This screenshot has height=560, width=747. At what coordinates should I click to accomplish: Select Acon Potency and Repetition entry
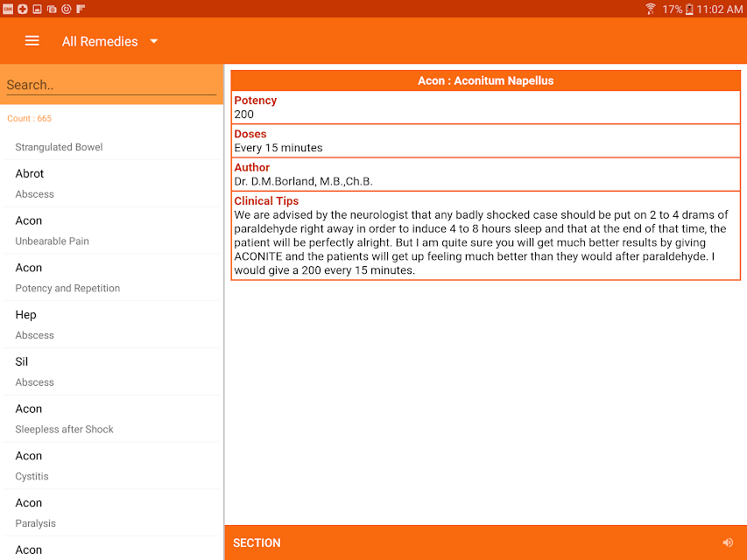click(111, 277)
